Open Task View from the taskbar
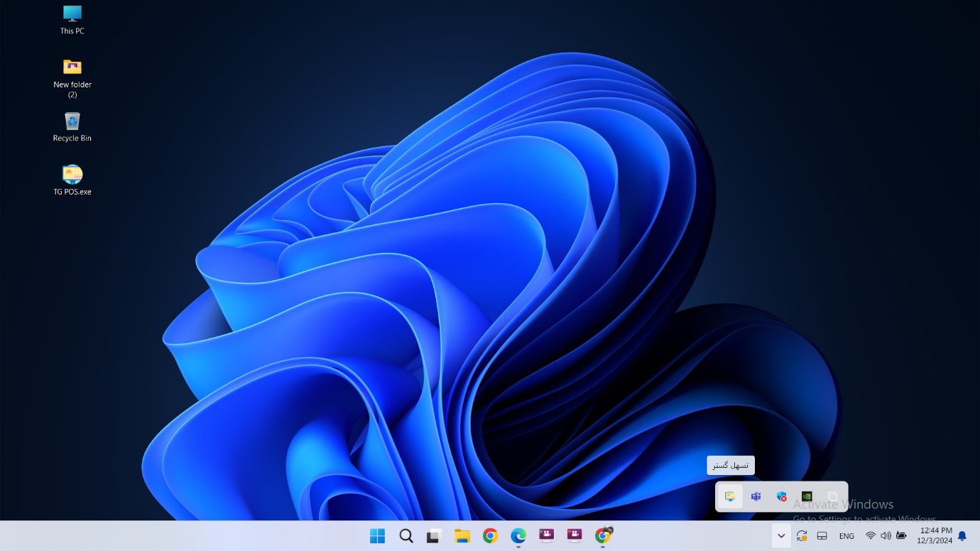Screen dimensions: 980x551 [x=434, y=536]
